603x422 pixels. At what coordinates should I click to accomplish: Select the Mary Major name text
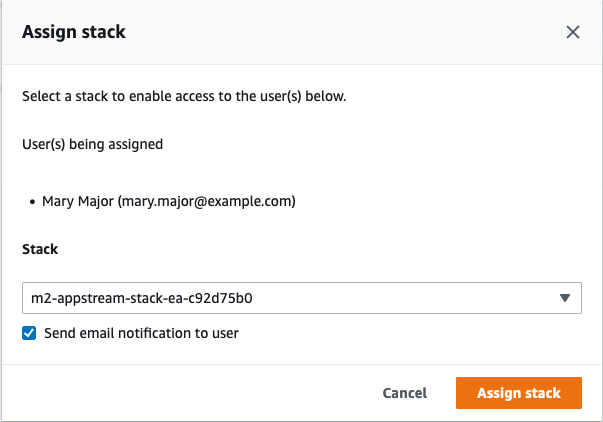(x=78, y=201)
